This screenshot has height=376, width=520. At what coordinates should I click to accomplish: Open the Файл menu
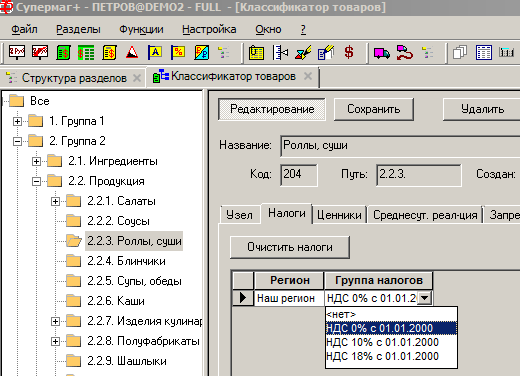coord(24,29)
